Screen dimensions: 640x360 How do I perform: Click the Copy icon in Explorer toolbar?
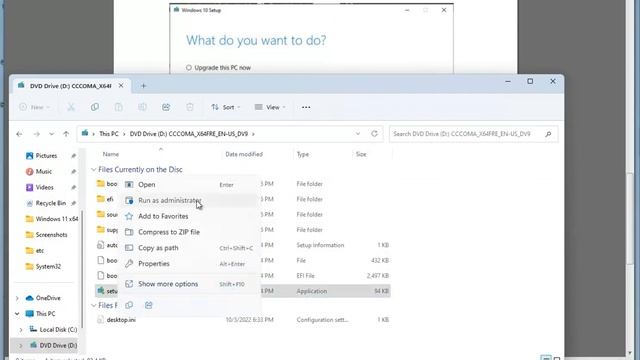[x=95, y=107]
